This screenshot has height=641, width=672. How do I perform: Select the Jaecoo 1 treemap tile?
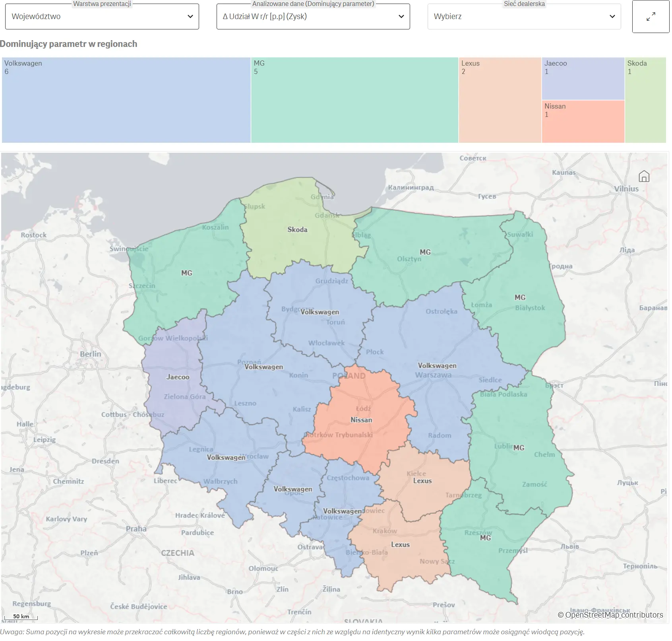(583, 79)
